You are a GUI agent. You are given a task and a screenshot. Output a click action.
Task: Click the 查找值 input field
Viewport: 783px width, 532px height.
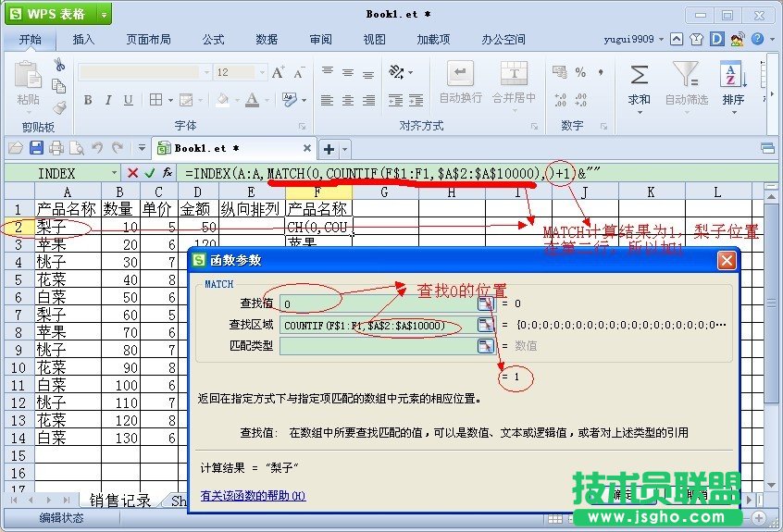379,303
